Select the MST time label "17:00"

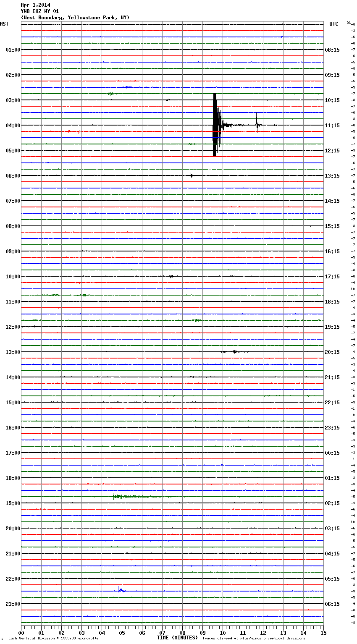click(x=13, y=453)
